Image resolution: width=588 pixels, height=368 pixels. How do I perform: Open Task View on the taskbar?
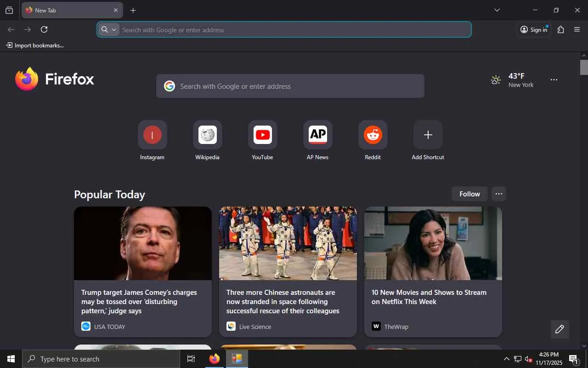(191, 359)
